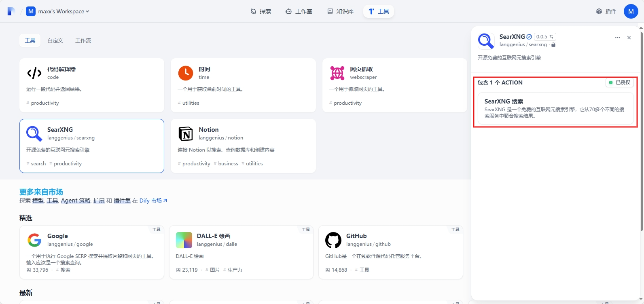Select the 工具 sub-tab under the header
This screenshot has height=304, width=644.
coord(30,40)
